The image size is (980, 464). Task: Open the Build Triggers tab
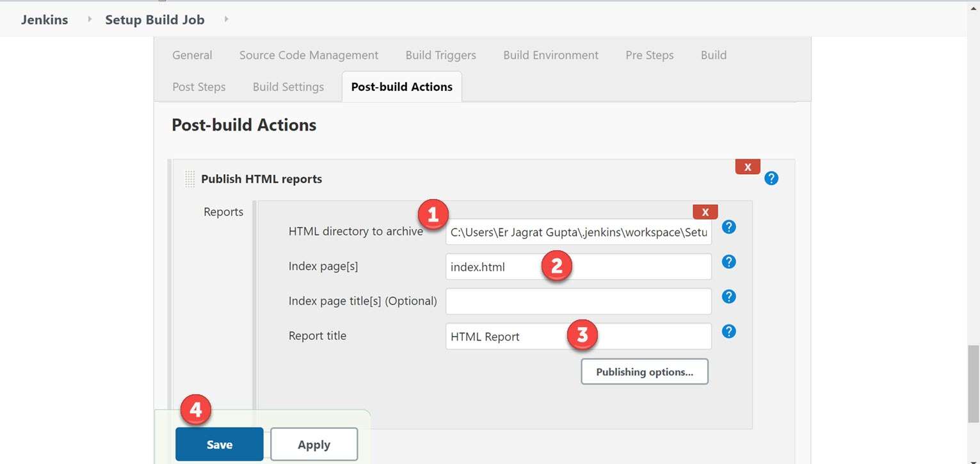440,55
